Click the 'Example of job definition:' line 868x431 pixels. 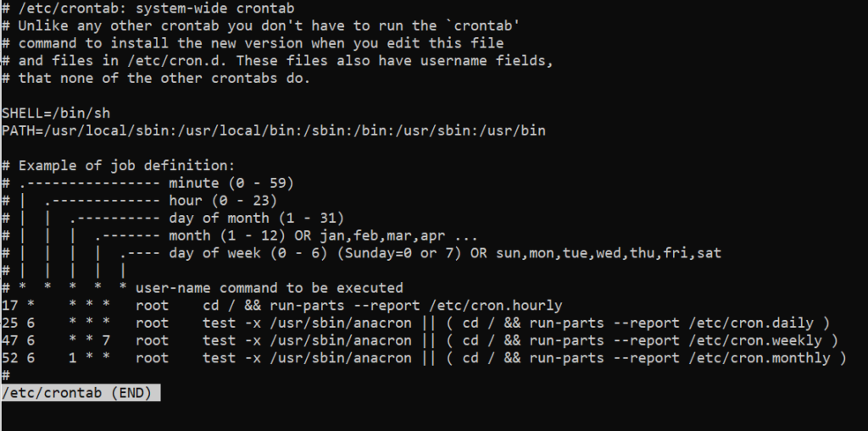(x=127, y=165)
